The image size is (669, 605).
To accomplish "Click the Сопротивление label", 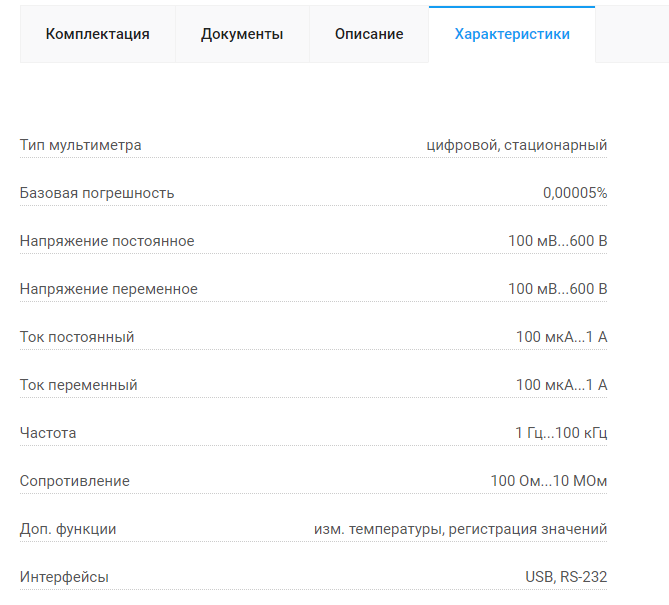I will 75,481.
